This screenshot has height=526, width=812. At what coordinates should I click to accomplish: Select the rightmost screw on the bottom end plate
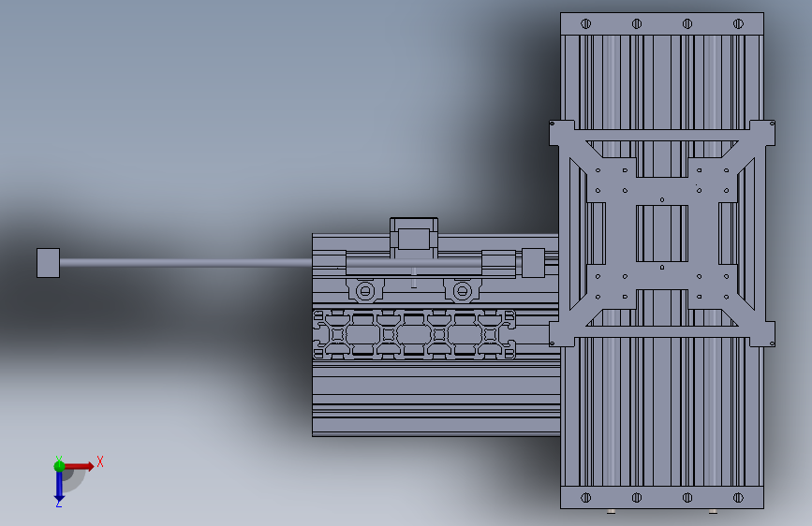[x=738, y=498]
